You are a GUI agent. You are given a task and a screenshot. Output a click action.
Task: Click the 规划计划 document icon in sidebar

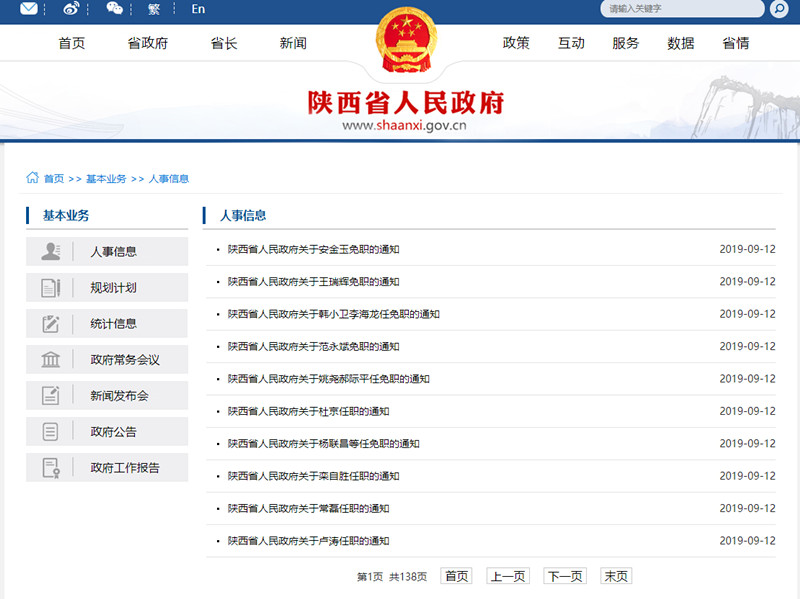[x=50, y=288]
